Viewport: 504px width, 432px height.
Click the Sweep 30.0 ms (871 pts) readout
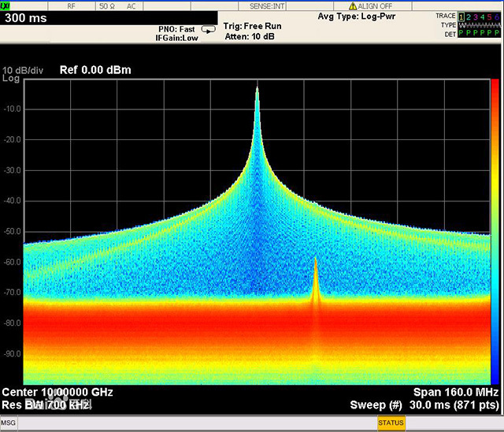[424, 405]
